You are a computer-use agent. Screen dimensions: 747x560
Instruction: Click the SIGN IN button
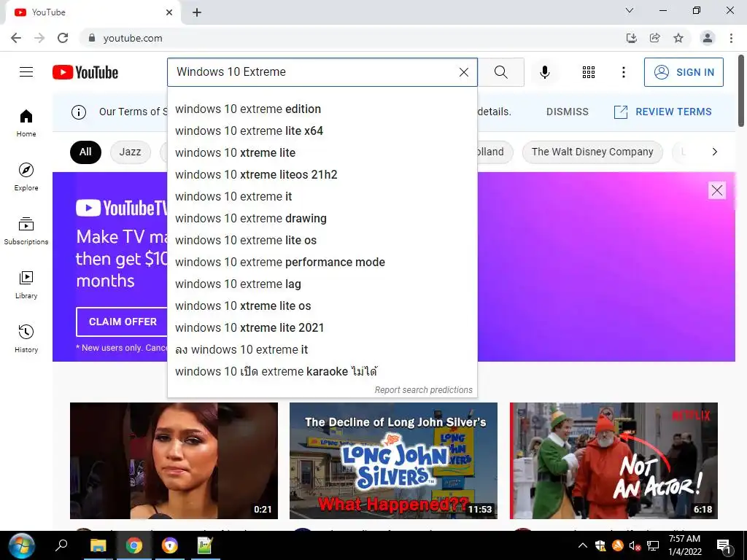683,72
